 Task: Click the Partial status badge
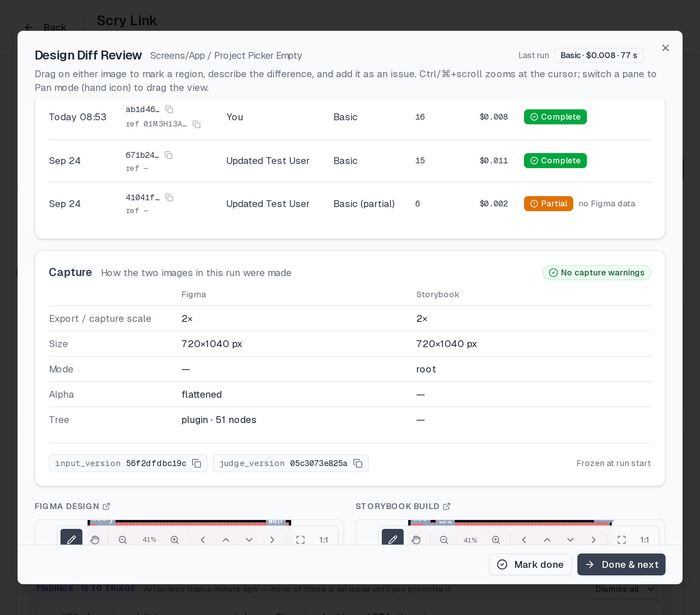tap(548, 204)
